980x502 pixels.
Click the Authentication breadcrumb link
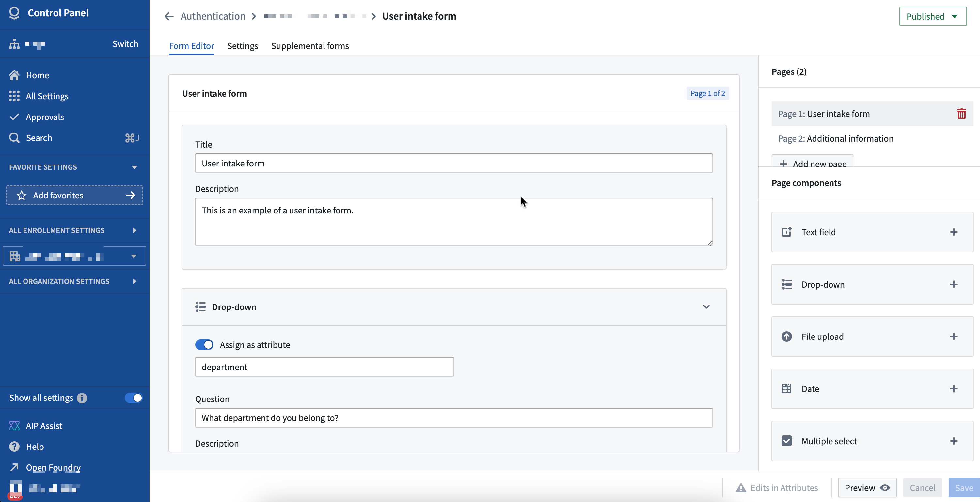pos(213,16)
